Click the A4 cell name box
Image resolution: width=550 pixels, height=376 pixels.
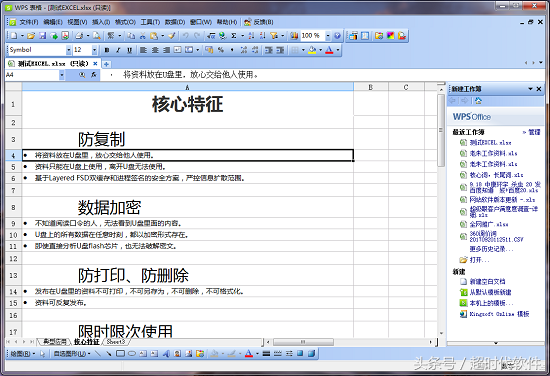tap(32, 75)
